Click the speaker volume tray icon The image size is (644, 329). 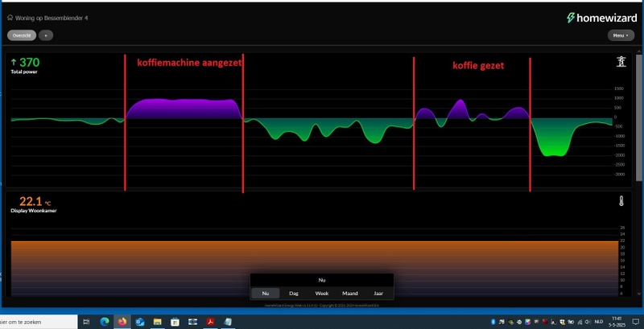pyautogui.click(x=588, y=322)
